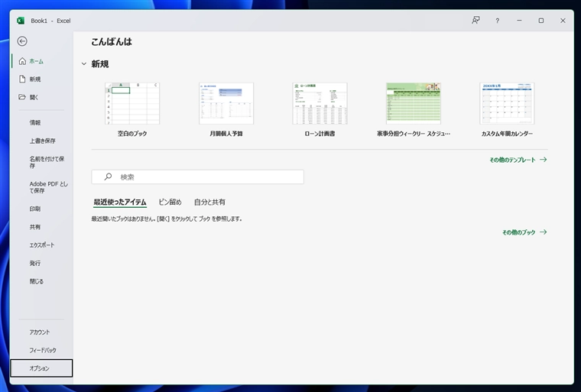Create a 空白のブック
581x392 pixels.
132,110
